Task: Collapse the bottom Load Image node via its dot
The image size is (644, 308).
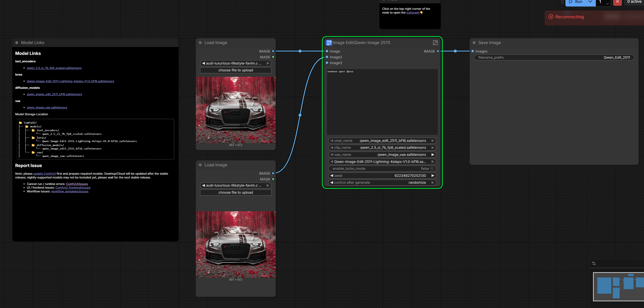Action: pos(200,165)
